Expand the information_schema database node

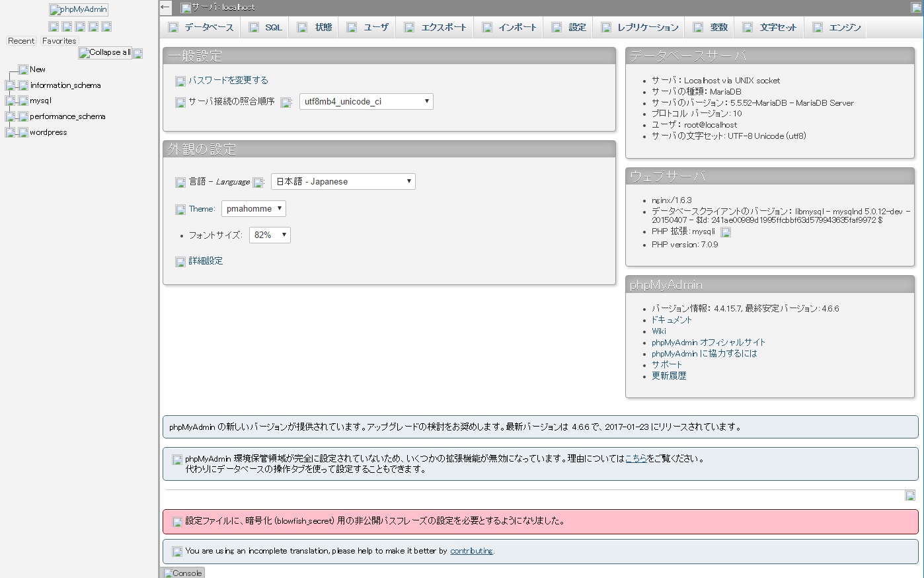10,85
